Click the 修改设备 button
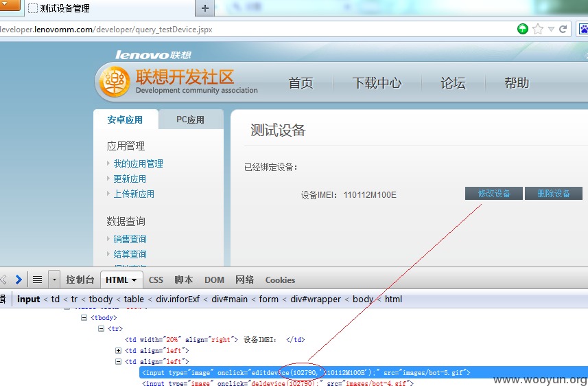Viewport: 588px width, 386px height. [x=494, y=194]
